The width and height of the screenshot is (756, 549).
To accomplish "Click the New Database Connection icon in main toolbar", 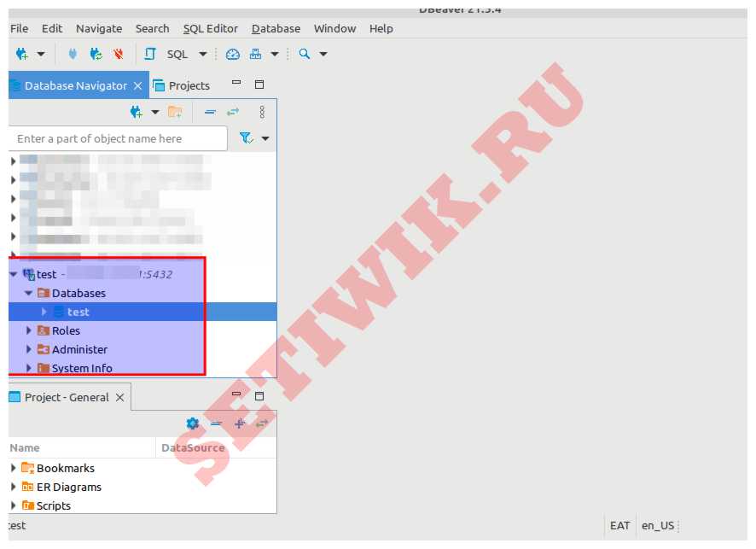I will (22, 54).
